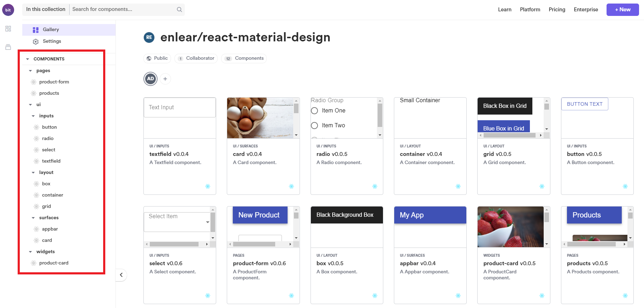Image resolution: width=644 pixels, height=308 pixels.
Task: Collapse the inputs folder in the tree
Action: (33, 116)
